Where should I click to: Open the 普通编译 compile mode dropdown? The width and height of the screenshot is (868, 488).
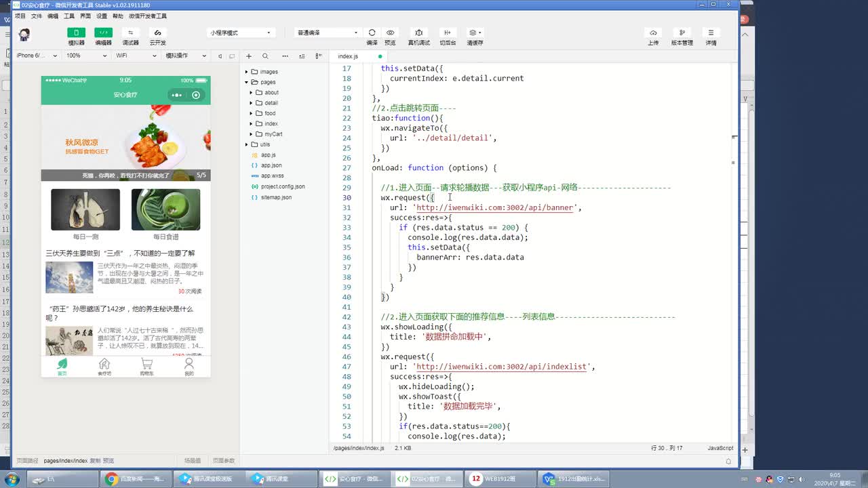328,33
